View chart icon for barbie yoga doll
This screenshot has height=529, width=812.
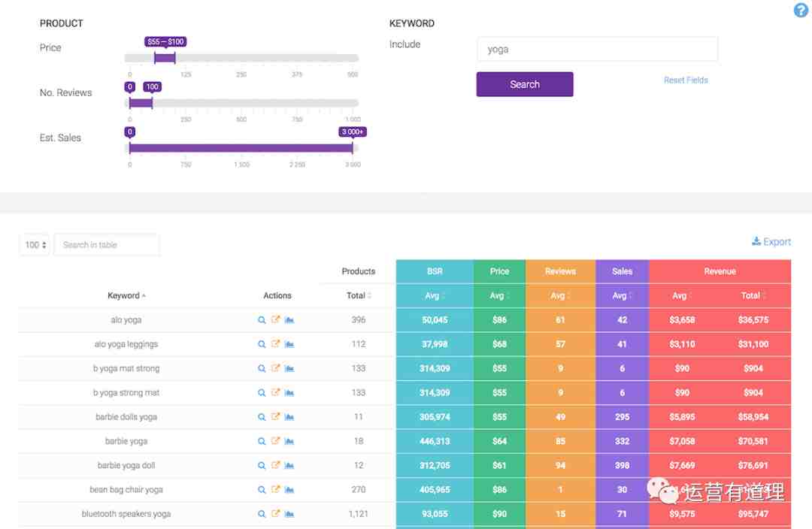289,465
